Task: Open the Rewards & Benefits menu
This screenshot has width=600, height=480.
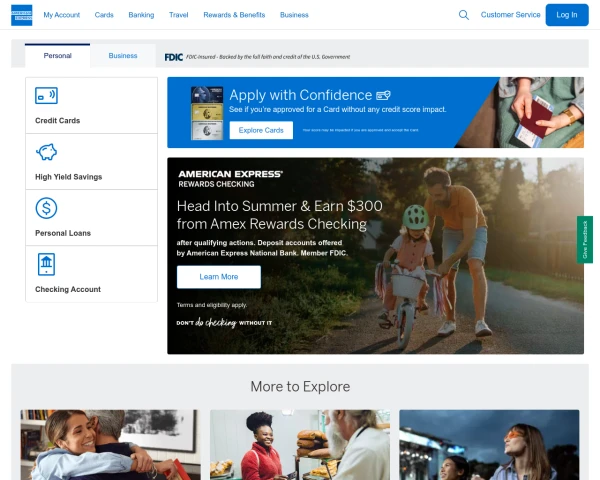Action: click(234, 15)
